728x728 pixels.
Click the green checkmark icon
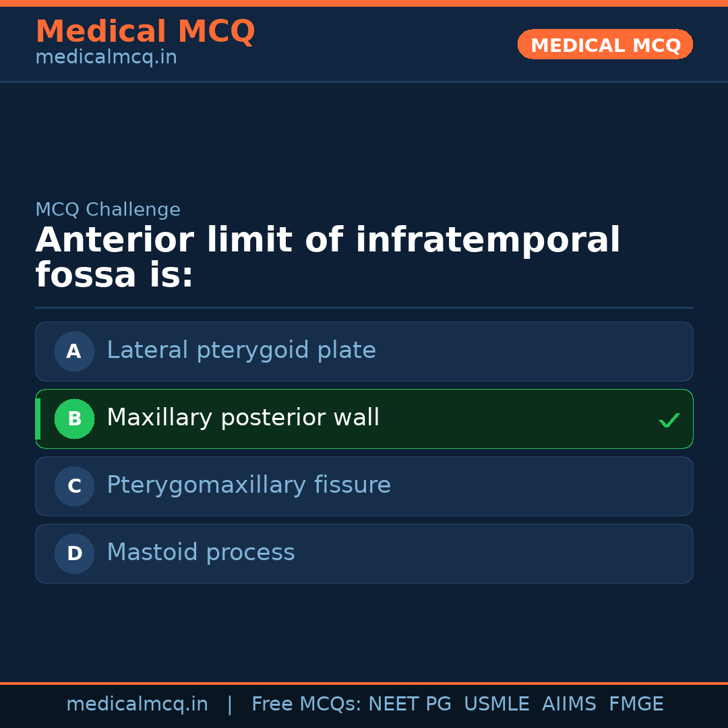(669, 421)
